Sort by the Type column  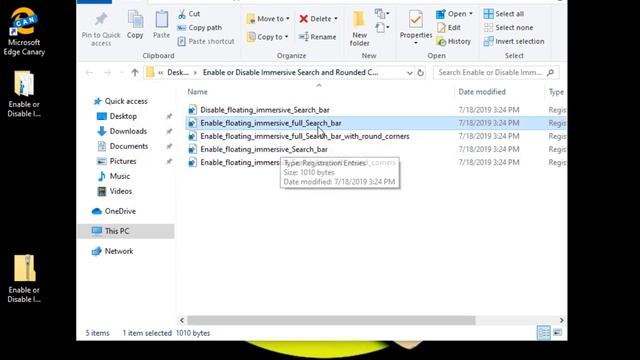(556, 92)
